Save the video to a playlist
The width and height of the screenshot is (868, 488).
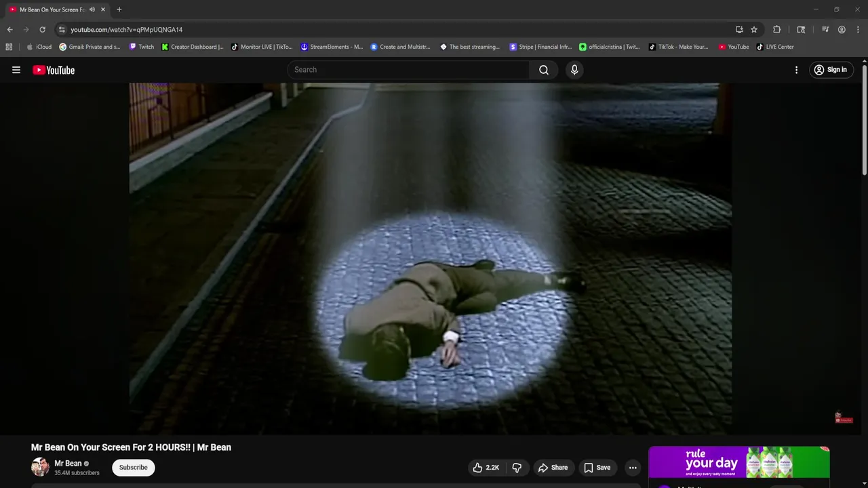(x=597, y=468)
